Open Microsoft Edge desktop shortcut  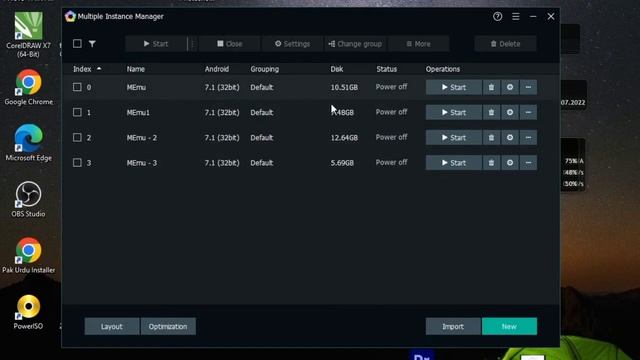[29, 143]
